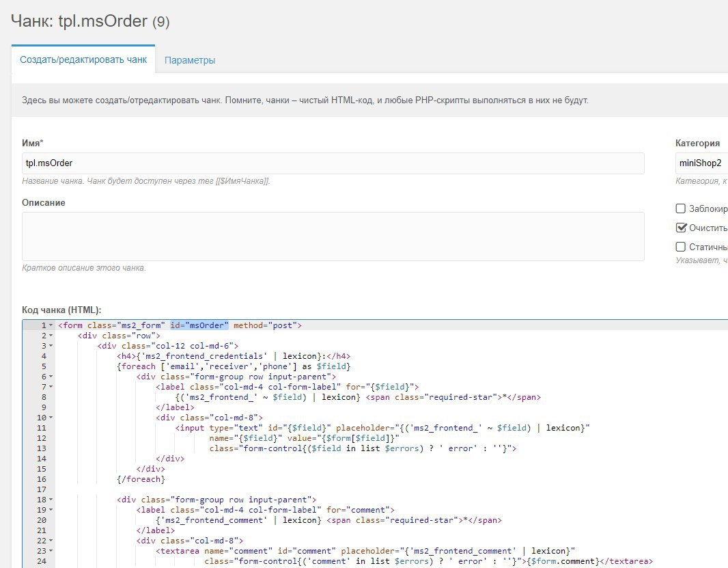Click the {foreach text on line 5
Screen dimensions: 728x568
pyautogui.click(x=137, y=366)
